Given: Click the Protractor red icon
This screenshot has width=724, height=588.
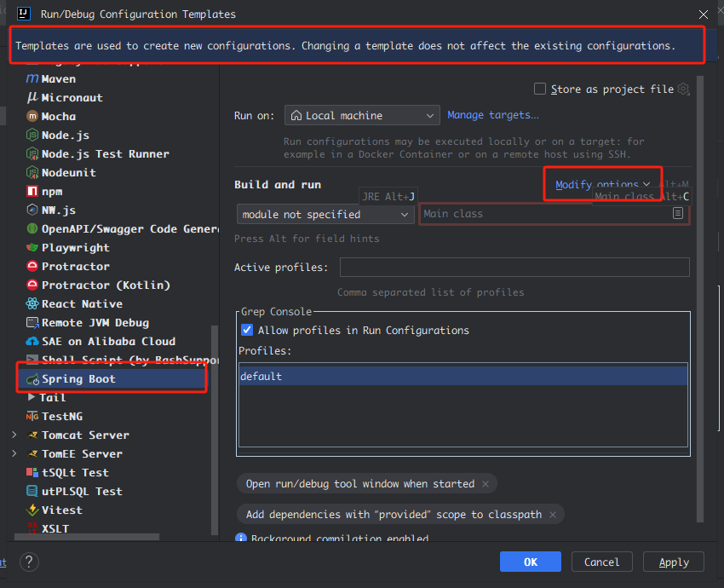Looking at the screenshot, I should tap(32, 266).
